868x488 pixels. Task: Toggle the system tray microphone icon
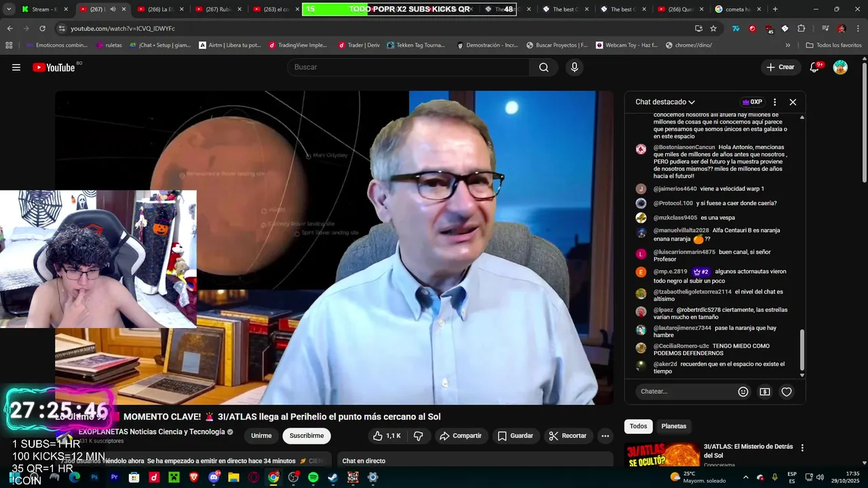click(774, 477)
